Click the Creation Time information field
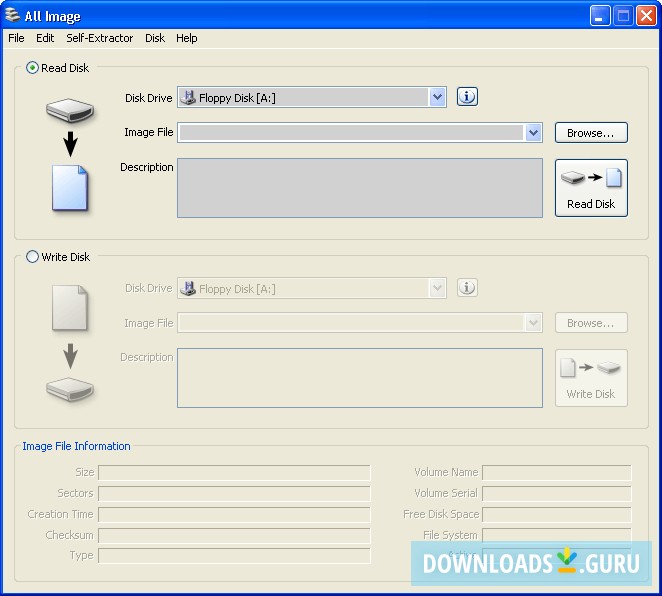This screenshot has height=596, width=662. click(234, 515)
